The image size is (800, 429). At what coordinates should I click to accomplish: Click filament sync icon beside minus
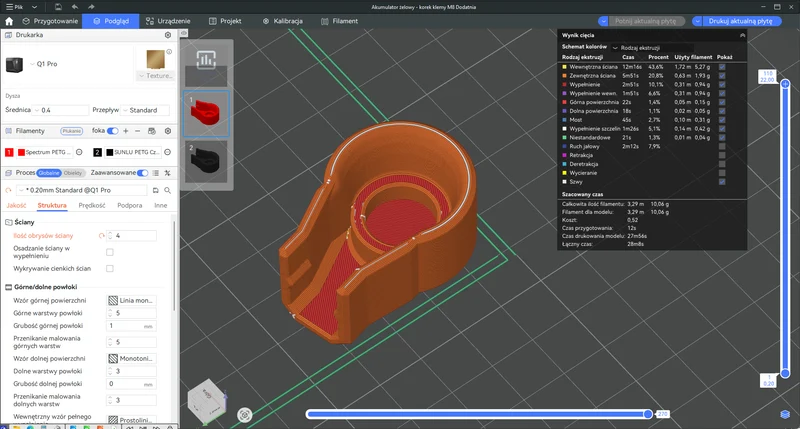click(x=152, y=131)
